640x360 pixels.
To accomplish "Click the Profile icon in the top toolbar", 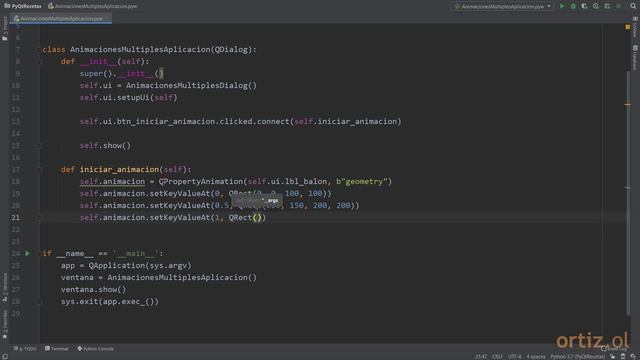I will 596,6.
